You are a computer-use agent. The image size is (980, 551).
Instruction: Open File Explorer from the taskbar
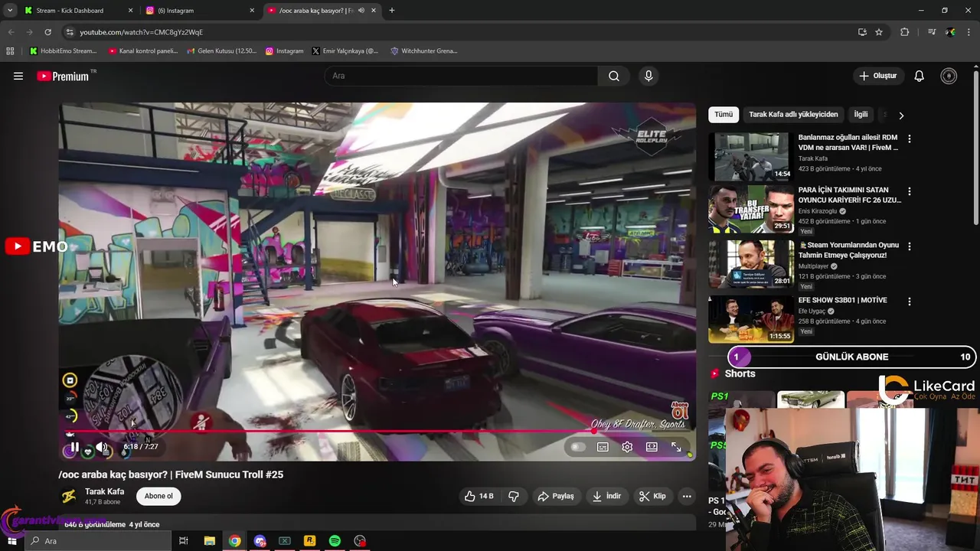coord(209,541)
